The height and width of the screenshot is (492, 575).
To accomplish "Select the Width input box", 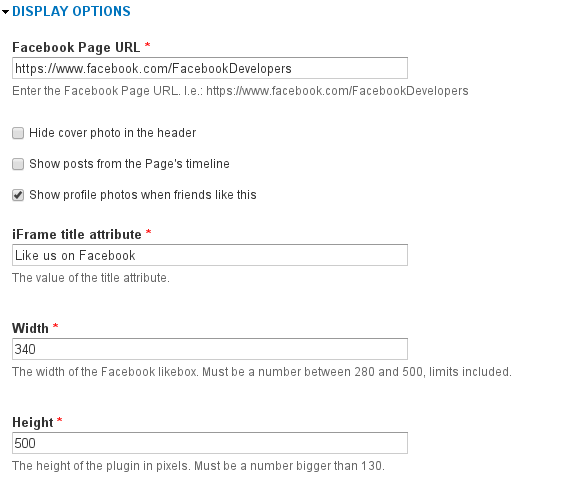I will click(x=210, y=349).
